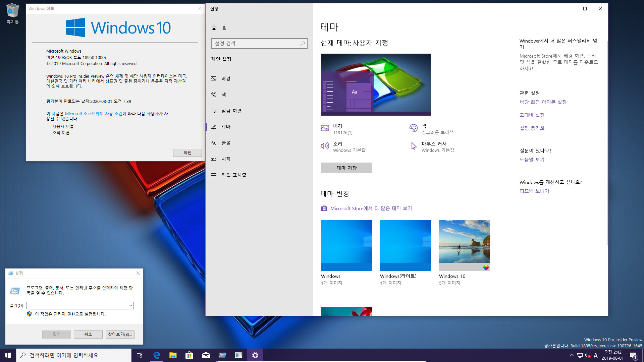Click the taskbar search box

tap(74, 355)
